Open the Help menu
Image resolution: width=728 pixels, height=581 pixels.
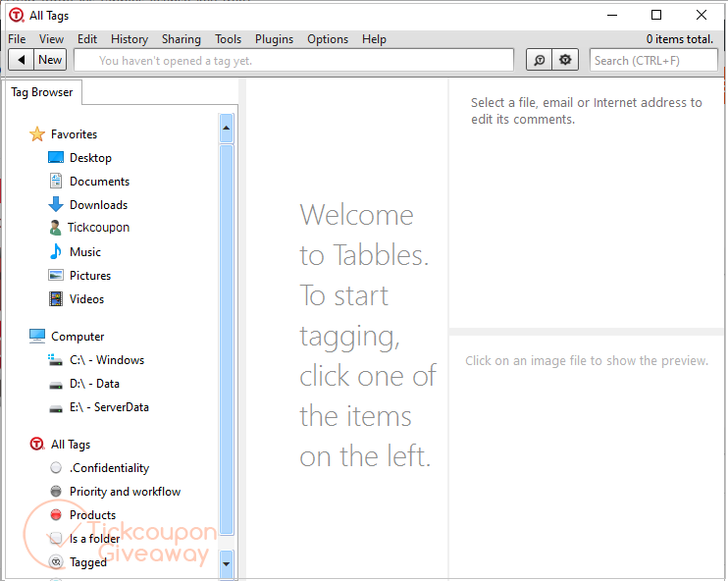(x=374, y=39)
